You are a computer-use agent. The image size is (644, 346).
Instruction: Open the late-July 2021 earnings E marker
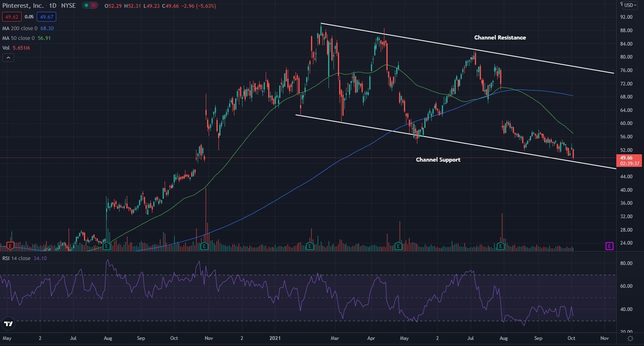point(501,246)
